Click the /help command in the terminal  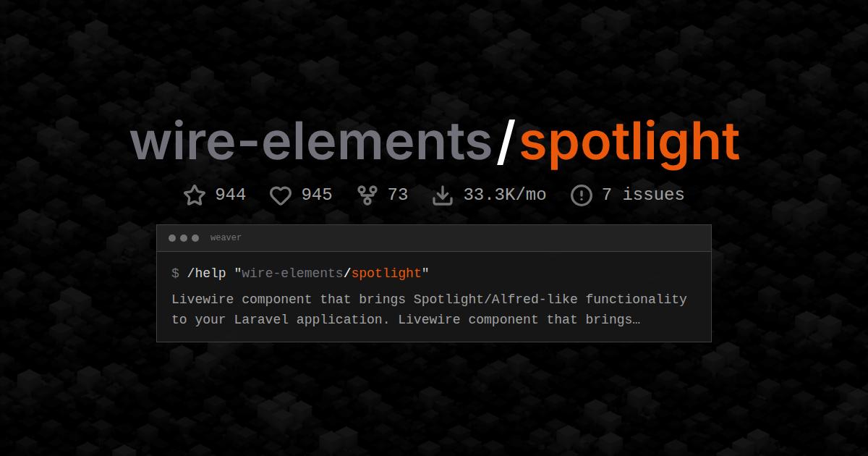[x=206, y=273]
